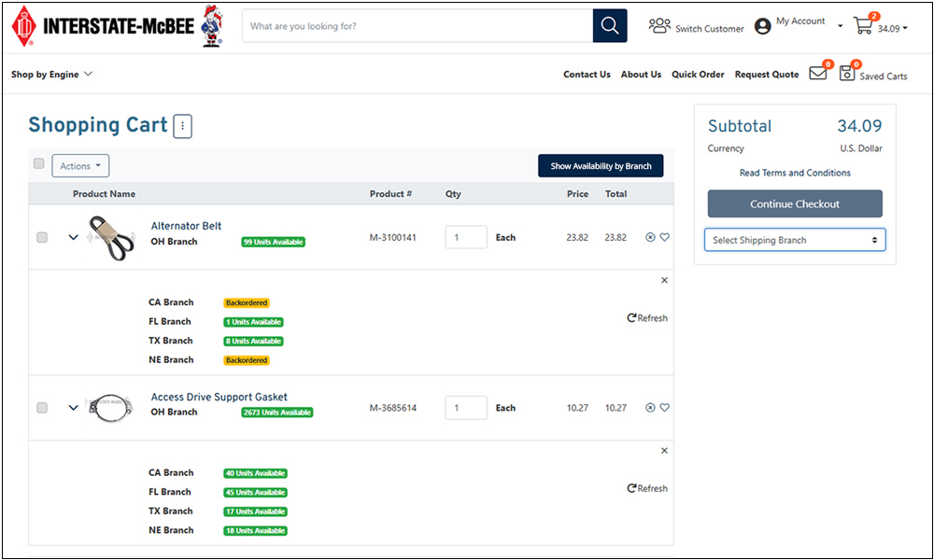Click the 40 Units Available badge
This screenshot has width=934, height=560.
[256, 473]
